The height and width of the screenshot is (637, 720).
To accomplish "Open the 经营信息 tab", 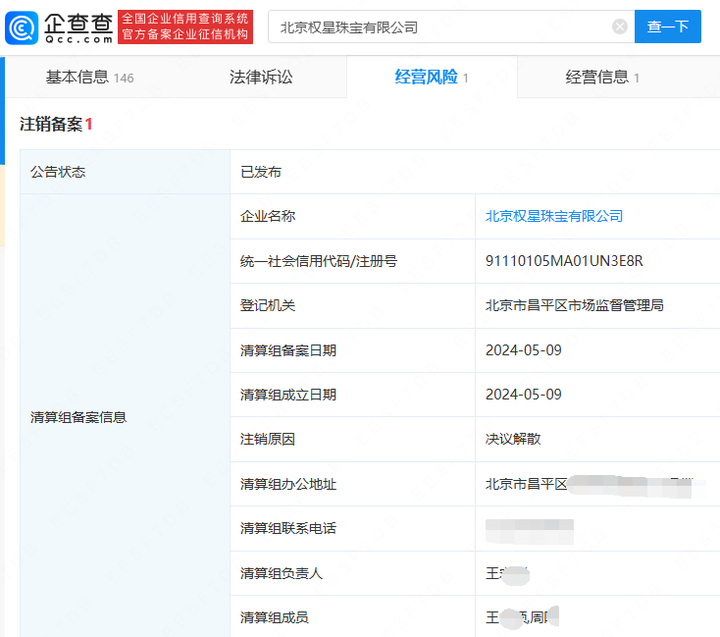I will click(x=602, y=77).
